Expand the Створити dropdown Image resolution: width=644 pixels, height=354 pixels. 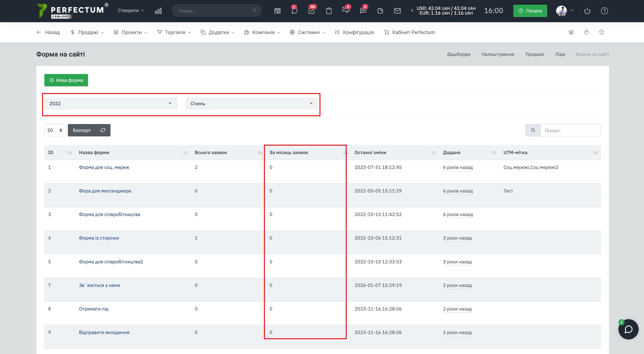pyautogui.click(x=131, y=11)
